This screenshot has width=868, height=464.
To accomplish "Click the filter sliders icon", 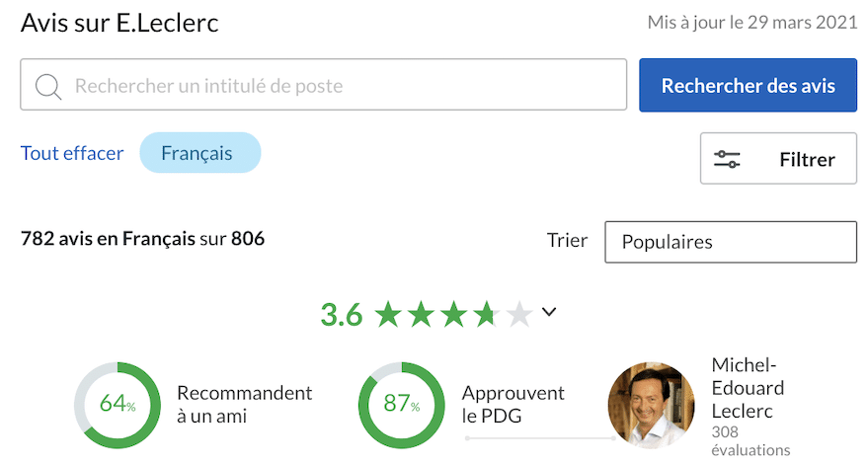I will pos(727,159).
